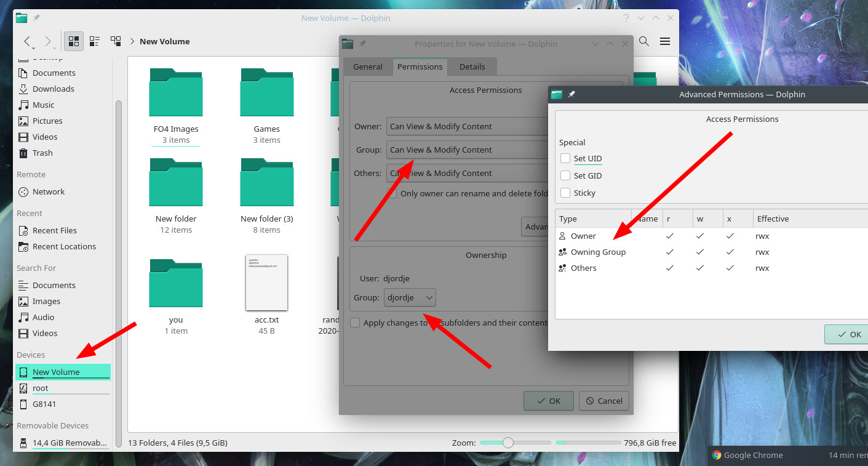Click the Type column header
This screenshot has width=868, height=466.
tap(594, 219)
